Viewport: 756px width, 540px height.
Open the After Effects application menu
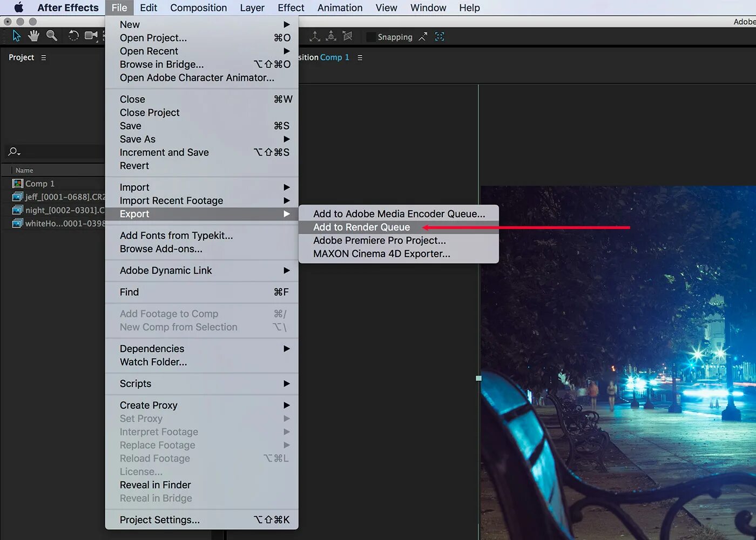68,8
